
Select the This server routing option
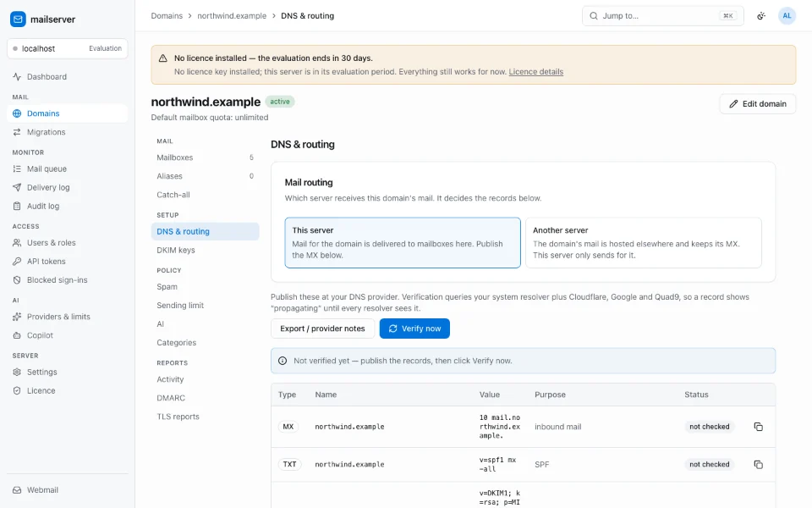pyautogui.click(x=403, y=243)
